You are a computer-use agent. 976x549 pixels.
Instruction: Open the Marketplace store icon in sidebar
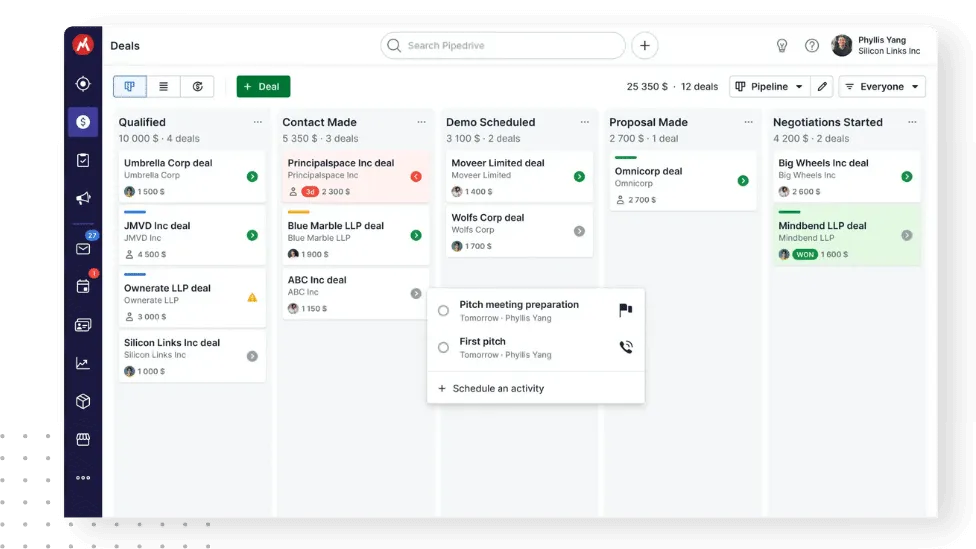pyautogui.click(x=83, y=439)
